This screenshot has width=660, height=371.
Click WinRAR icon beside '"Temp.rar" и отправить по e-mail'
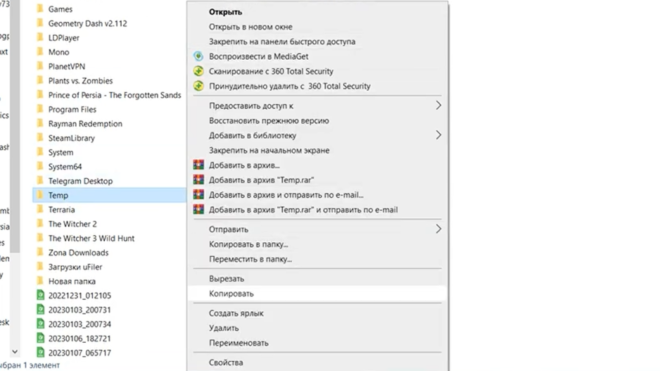[x=198, y=209]
